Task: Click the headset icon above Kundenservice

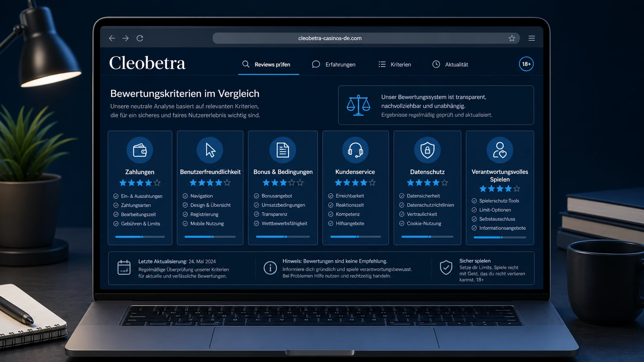Action: pos(355,150)
